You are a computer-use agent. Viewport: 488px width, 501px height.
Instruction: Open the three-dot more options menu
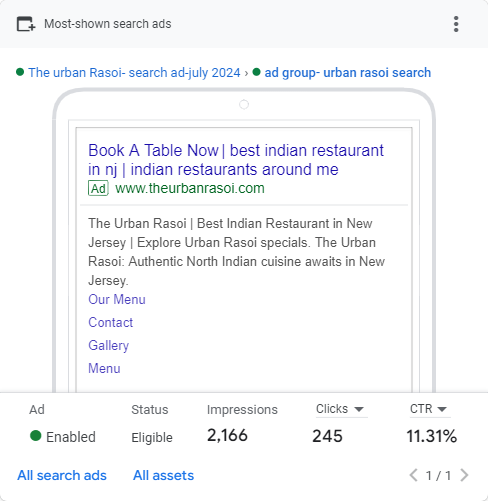pyautogui.click(x=456, y=24)
